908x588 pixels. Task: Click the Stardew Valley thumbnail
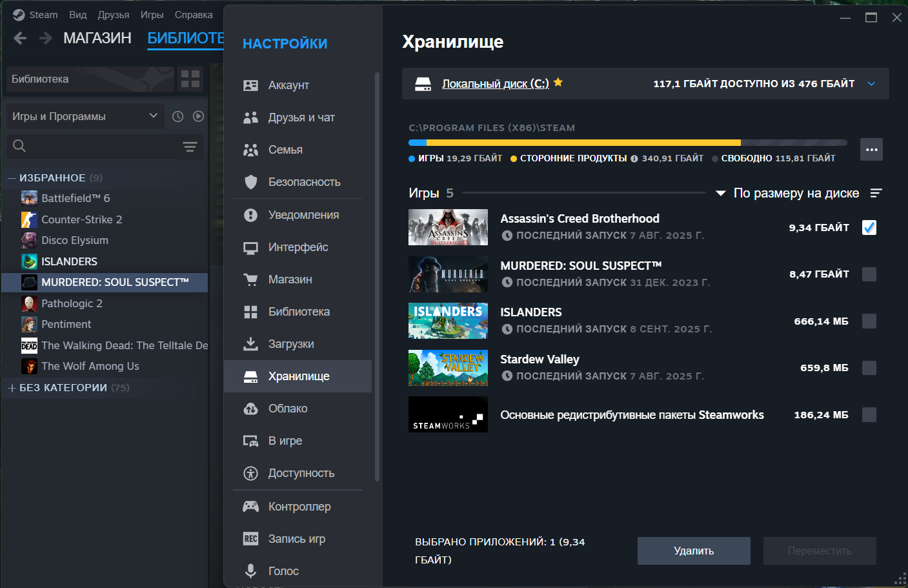[x=448, y=368]
